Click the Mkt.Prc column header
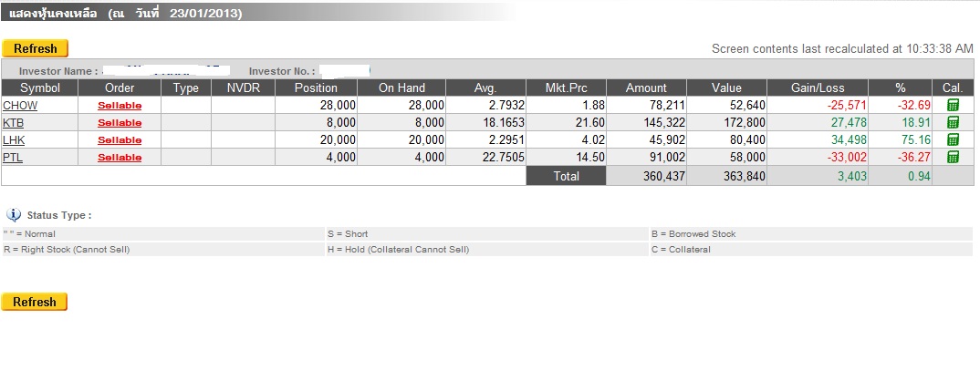This screenshot has height=381, width=980. coord(566,88)
